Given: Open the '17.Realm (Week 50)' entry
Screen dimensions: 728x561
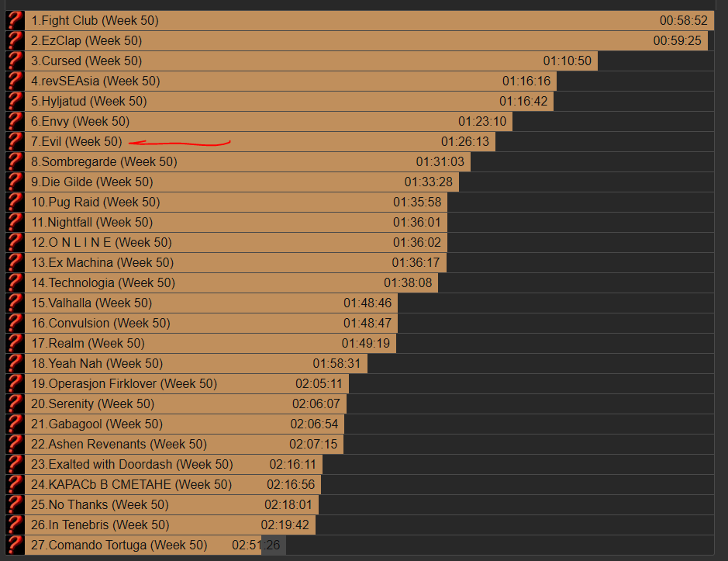Looking at the screenshot, I should point(88,343).
